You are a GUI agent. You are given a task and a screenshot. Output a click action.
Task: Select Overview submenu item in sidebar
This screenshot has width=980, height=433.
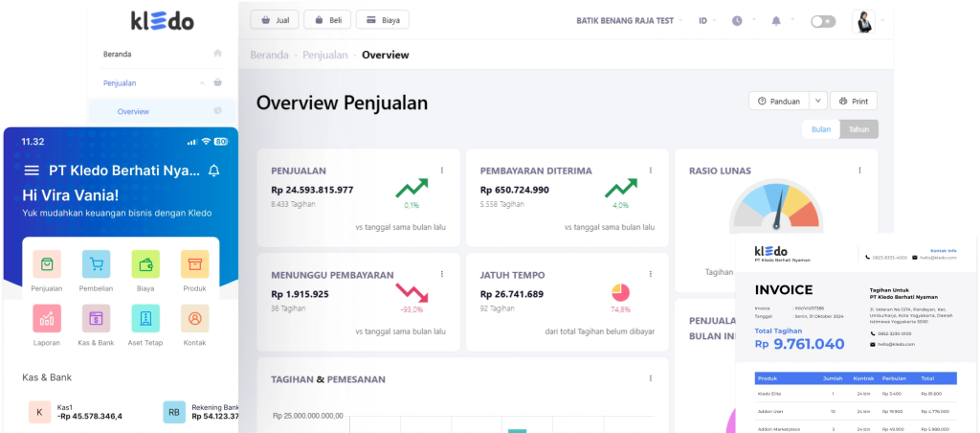coord(162,111)
